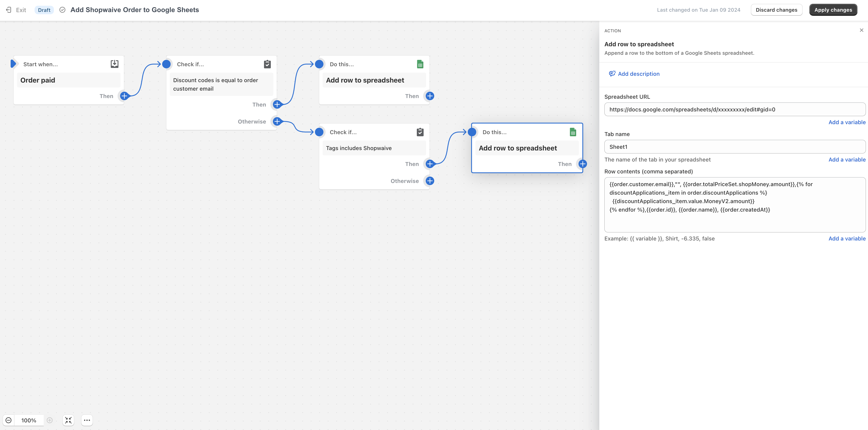
Task: Click the 100% zoom level field
Action: click(x=29, y=420)
